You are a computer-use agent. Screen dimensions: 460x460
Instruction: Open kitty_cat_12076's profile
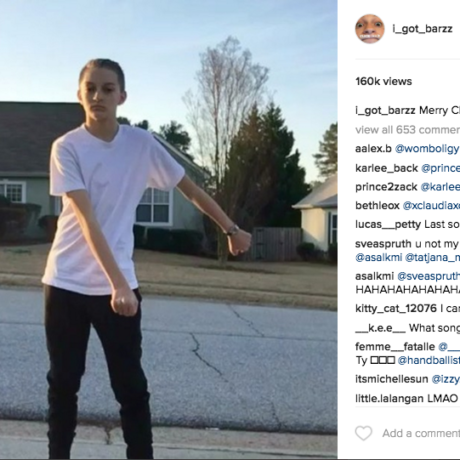pos(396,308)
